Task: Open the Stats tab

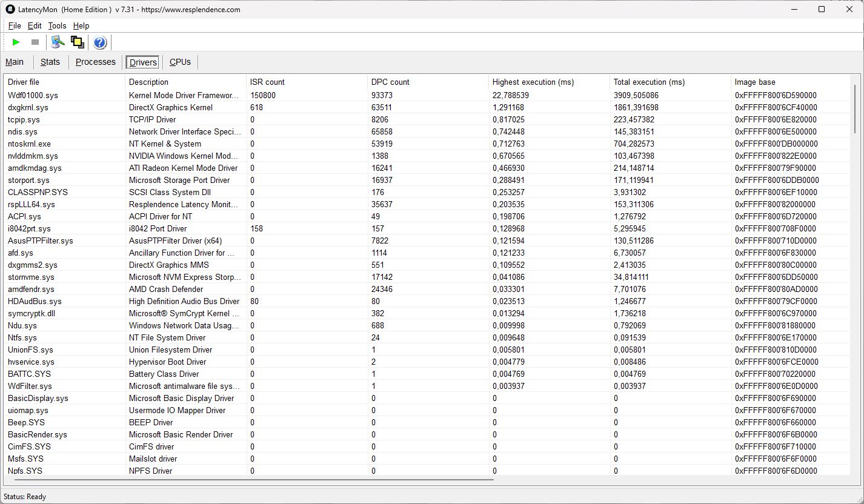Action: click(50, 62)
